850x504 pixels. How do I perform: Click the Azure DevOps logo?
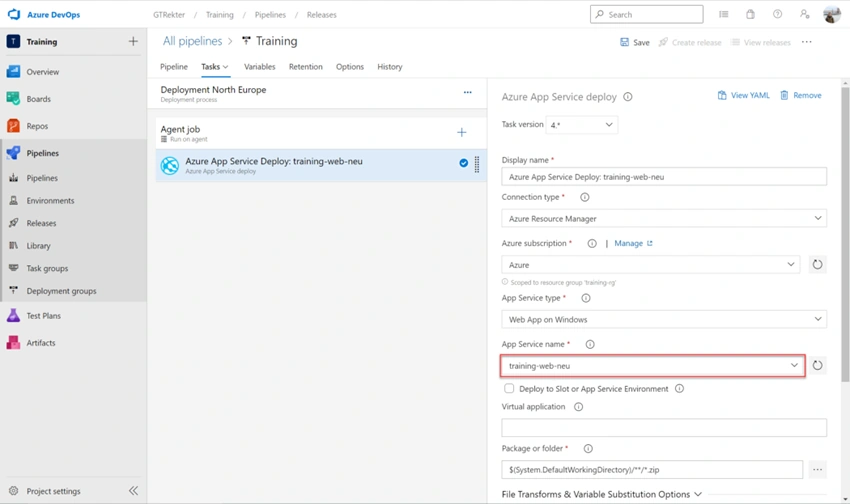[x=14, y=15]
